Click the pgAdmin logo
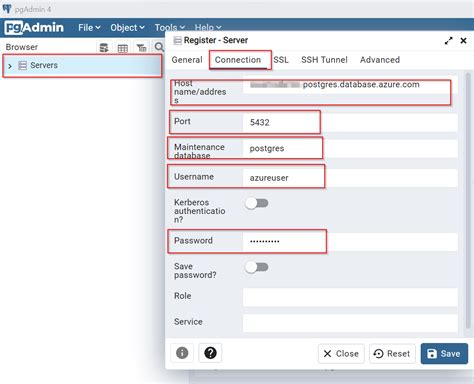Viewport: 474px width, 384px height. point(34,27)
